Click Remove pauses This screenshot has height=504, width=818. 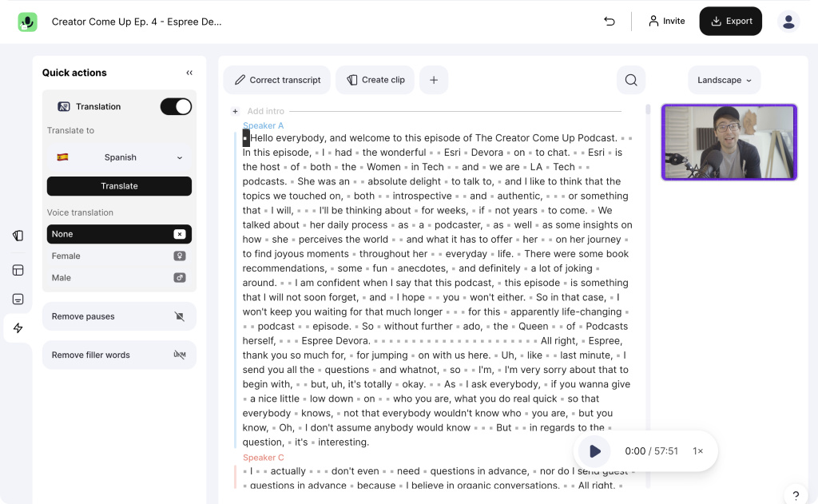click(x=120, y=316)
